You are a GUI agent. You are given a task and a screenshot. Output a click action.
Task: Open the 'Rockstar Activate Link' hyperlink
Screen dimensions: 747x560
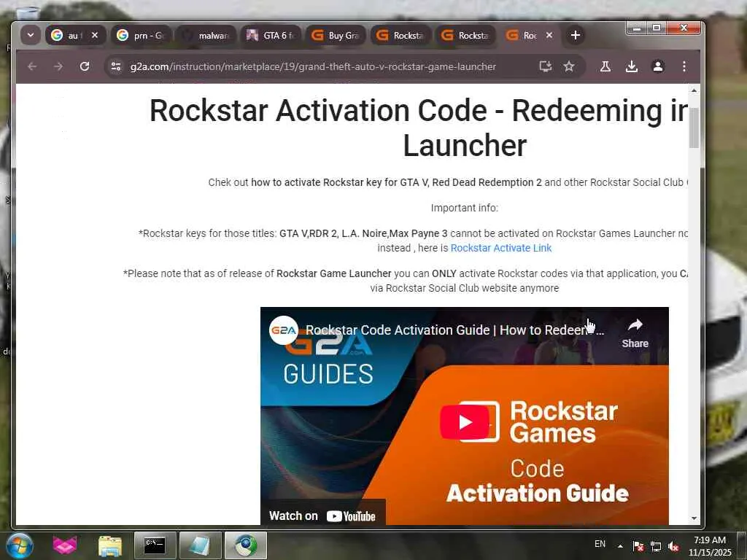click(500, 248)
